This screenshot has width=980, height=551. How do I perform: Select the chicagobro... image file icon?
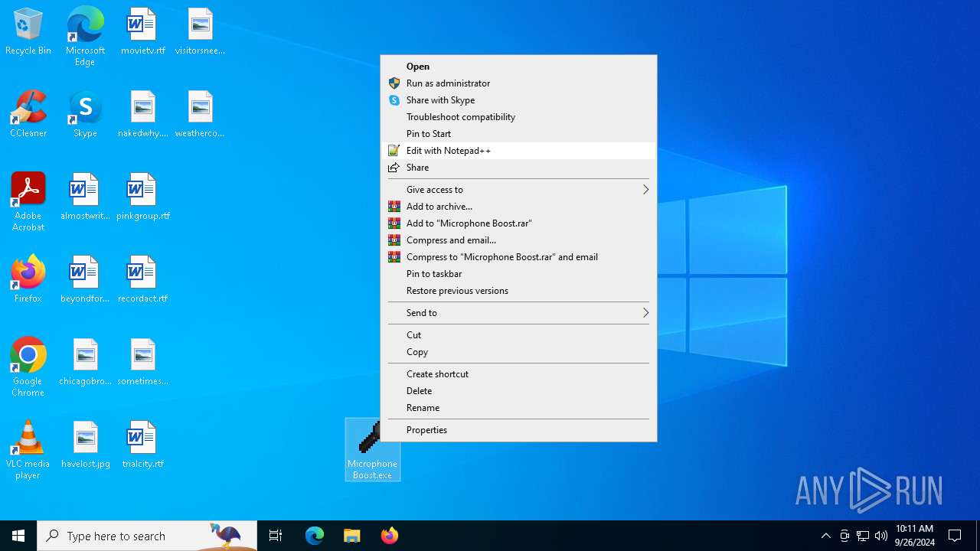85,363
